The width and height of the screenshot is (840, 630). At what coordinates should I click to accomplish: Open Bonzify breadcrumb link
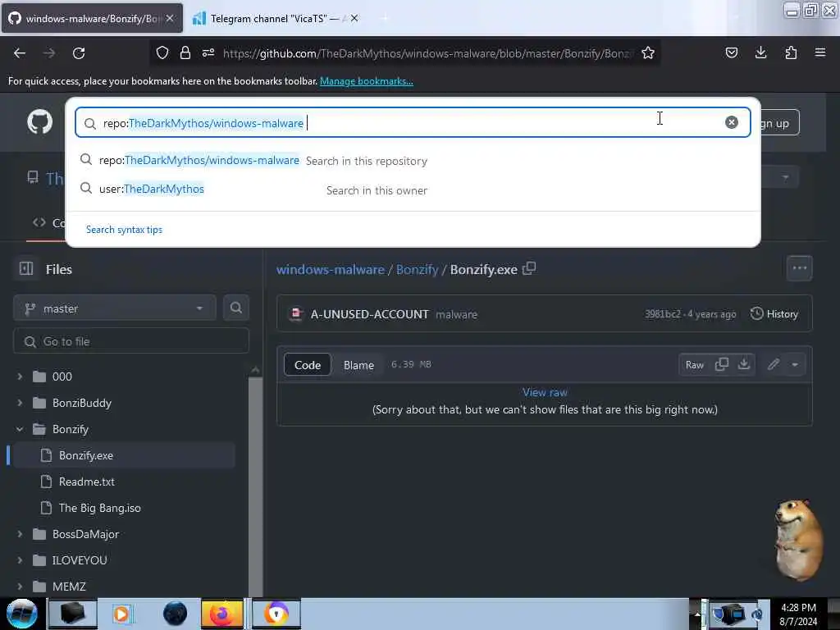[418, 269]
